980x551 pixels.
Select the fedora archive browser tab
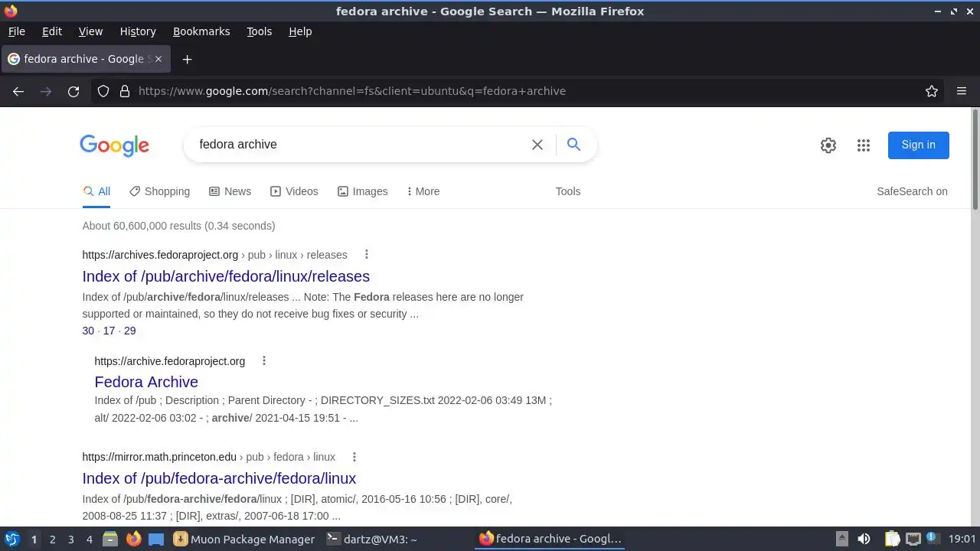pos(85,59)
